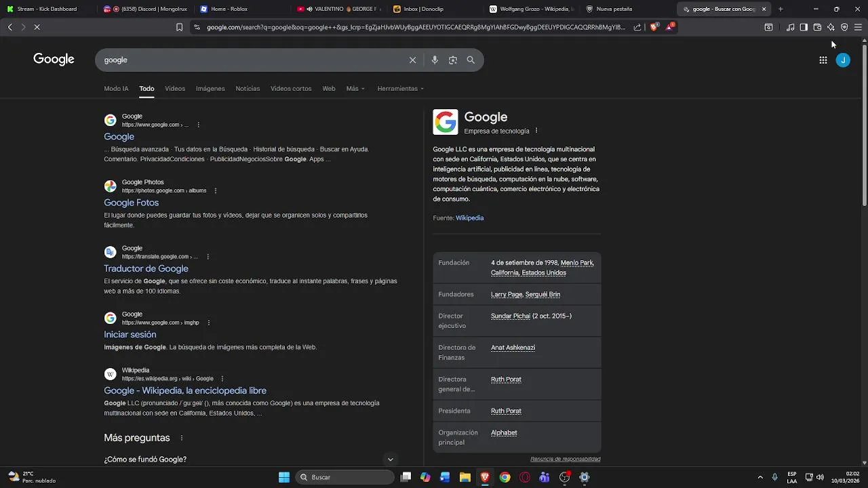The height and width of the screenshot is (488, 868).
Task: Switch to Videos search tab
Action: point(175,89)
